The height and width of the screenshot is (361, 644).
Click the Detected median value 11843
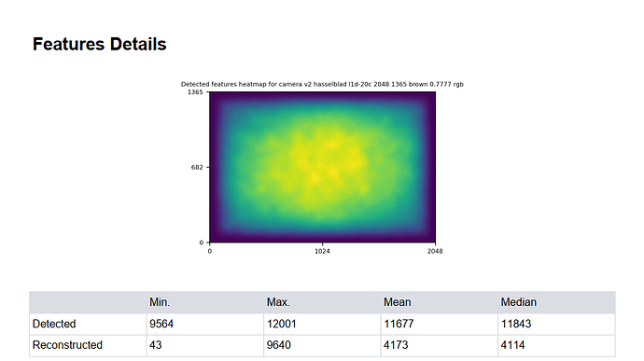pyautogui.click(x=516, y=324)
